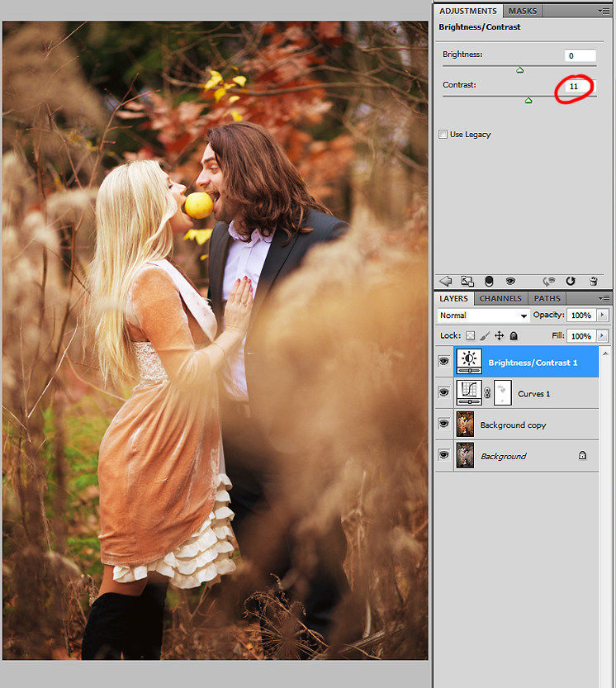Click the Brightness/Contrast panel title
This screenshot has width=616, height=688.
click(480, 26)
